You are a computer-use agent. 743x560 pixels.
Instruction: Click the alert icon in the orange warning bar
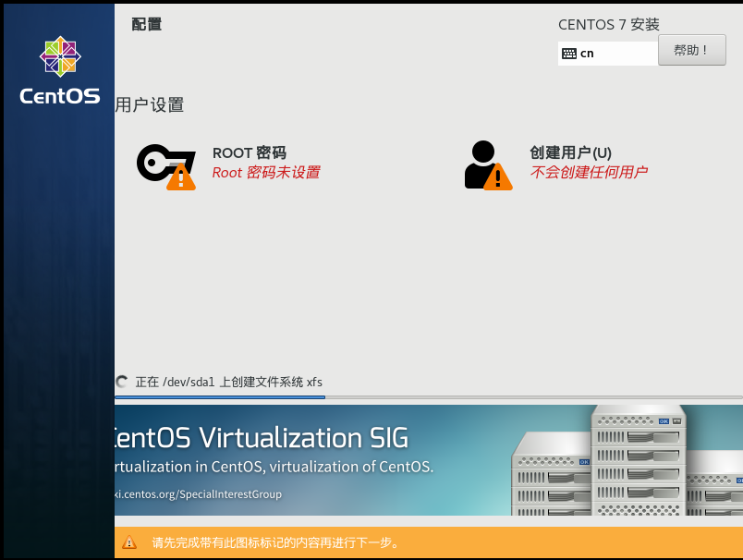pyautogui.click(x=129, y=543)
